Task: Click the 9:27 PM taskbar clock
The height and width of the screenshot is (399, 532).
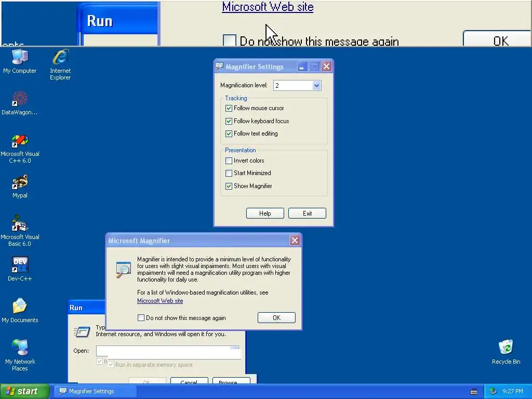Action: (x=512, y=391)
